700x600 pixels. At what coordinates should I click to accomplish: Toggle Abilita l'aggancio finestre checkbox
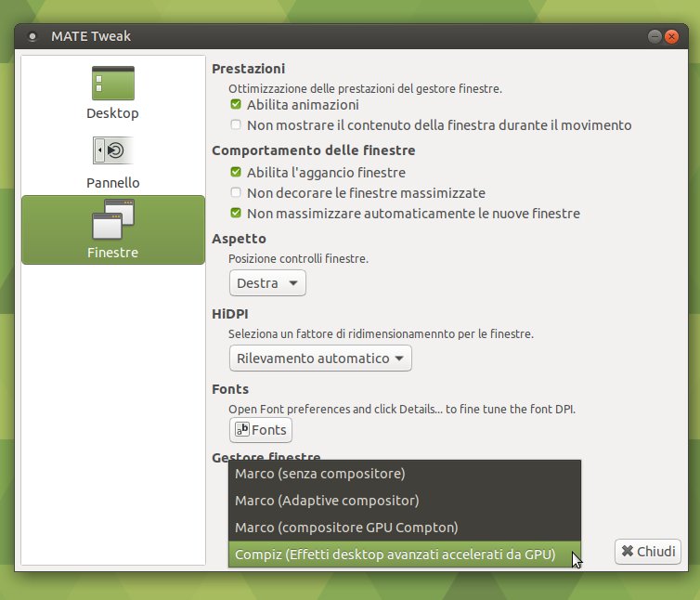[236, 172]
